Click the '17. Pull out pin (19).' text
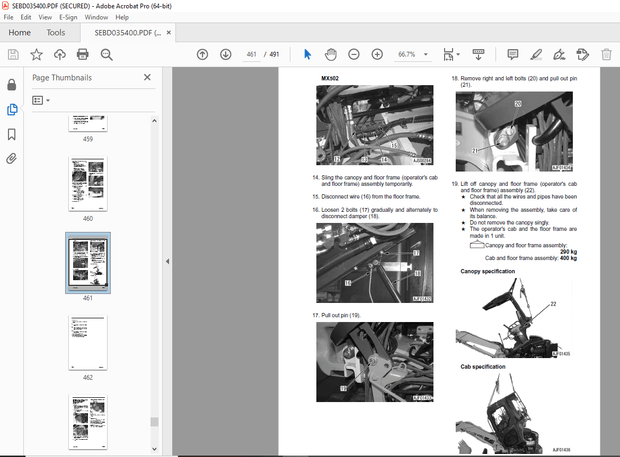 (336, 315)
